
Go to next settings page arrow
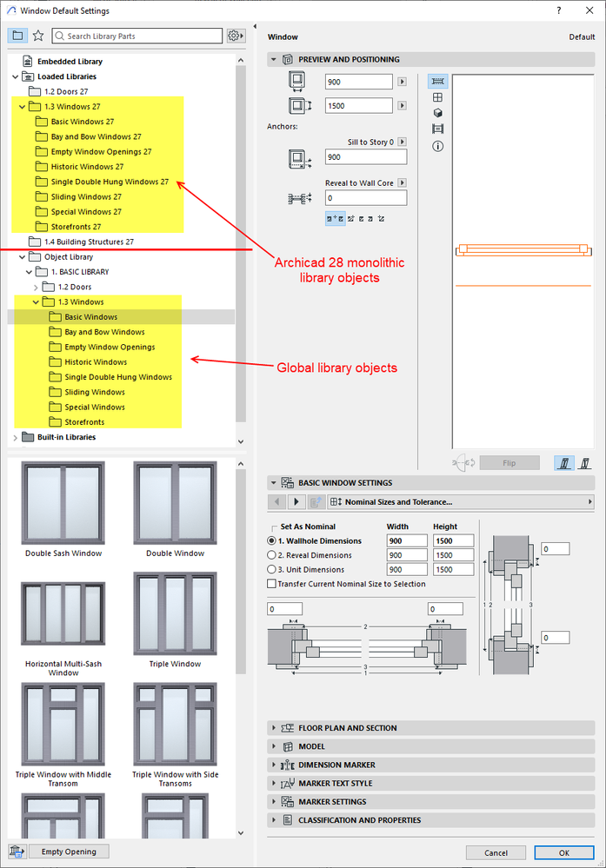coord(296,501)
